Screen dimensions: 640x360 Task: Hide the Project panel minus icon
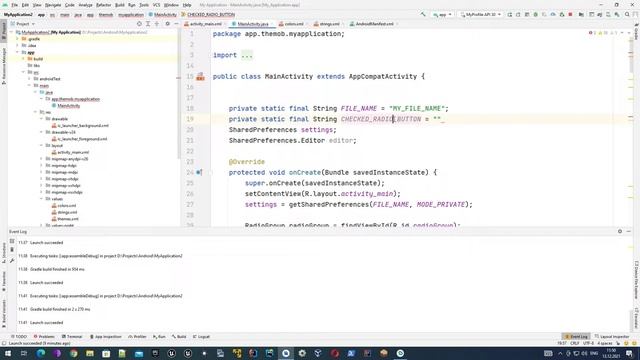click(x=176, y=24)
